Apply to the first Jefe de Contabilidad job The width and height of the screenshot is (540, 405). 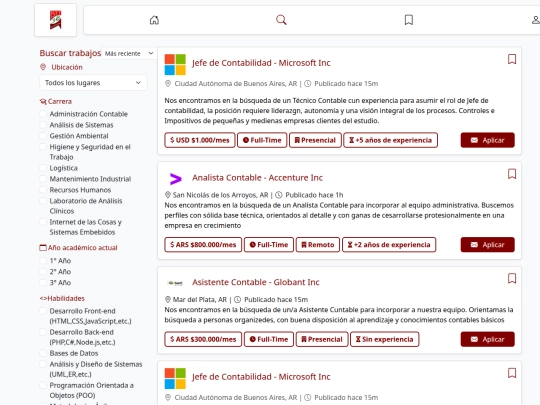tap(488, 140)
